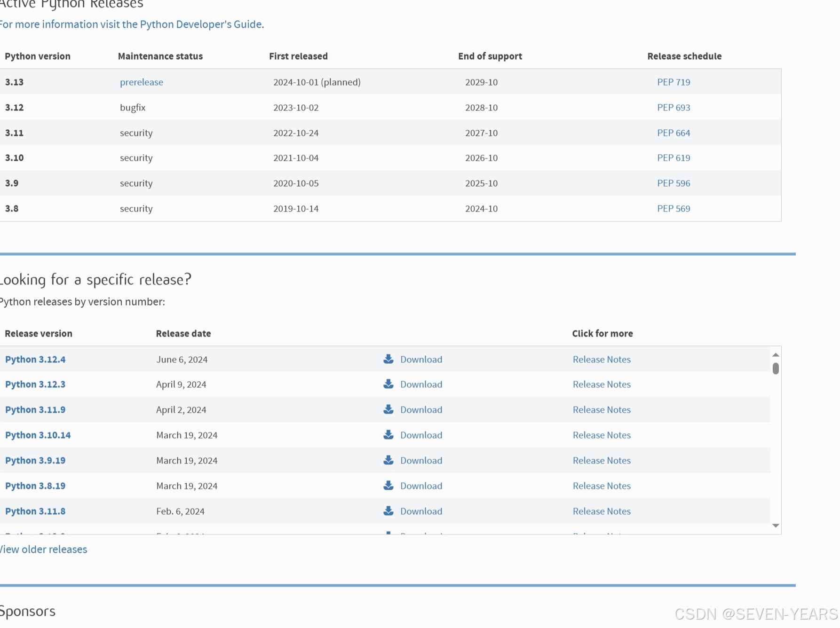
Task: View Release Notes for Python 3.9.19
Action: (x=602, y=460)
